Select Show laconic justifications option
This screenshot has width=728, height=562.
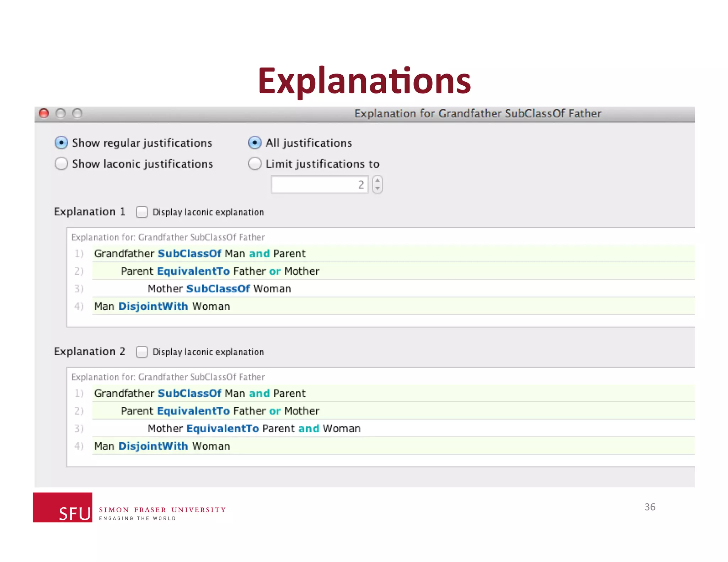tap(61, 164)
